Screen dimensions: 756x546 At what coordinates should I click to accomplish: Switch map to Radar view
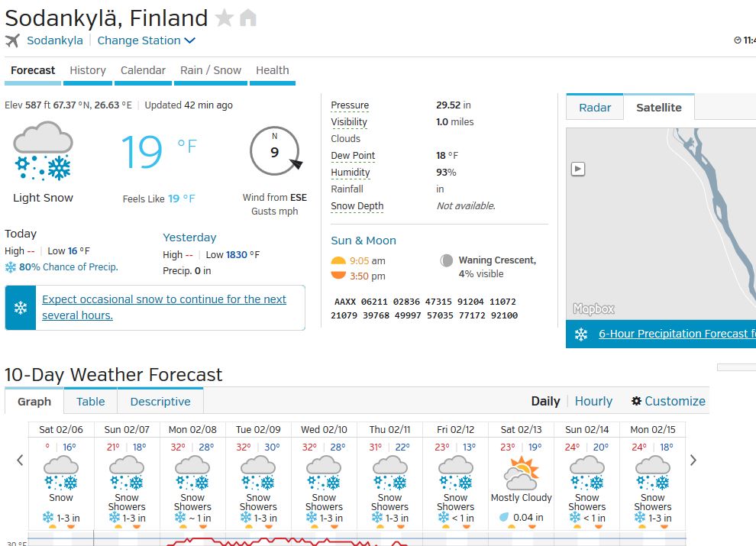coord(595,108)
